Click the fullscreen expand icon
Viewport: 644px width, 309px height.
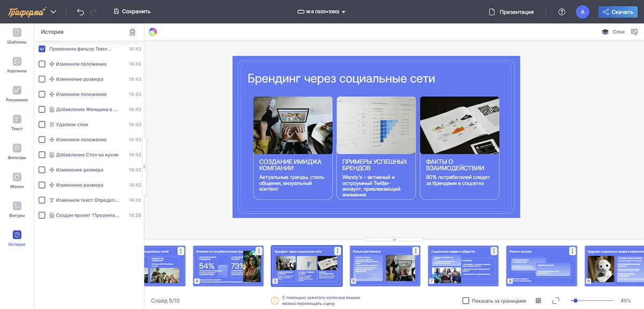coord(555,300)
